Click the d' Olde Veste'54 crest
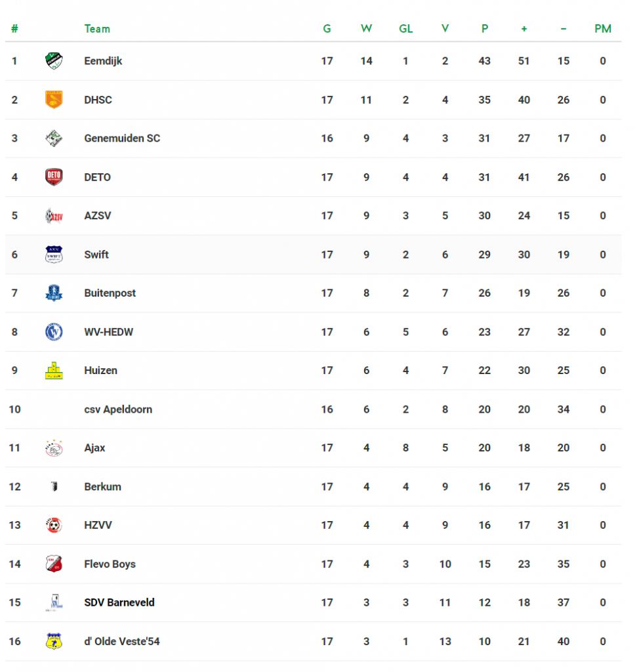 pyautogui.click(x=54, y=641)
